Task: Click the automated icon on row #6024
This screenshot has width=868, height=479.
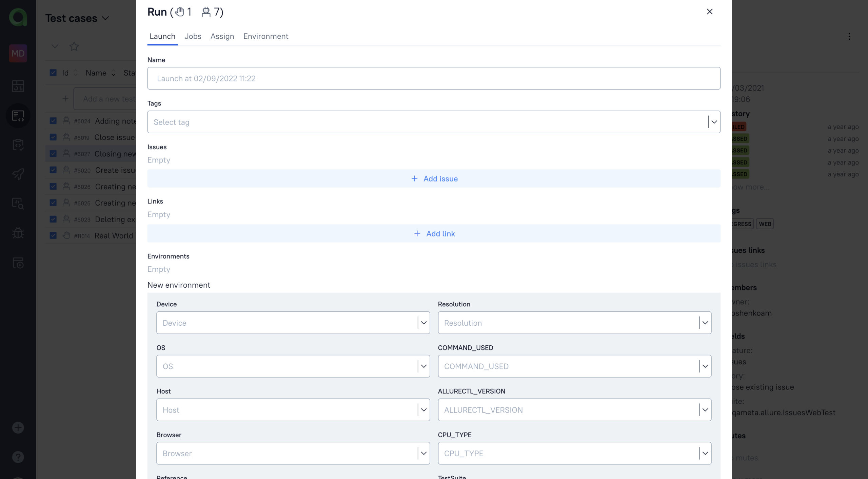Action: click(66, 121)
